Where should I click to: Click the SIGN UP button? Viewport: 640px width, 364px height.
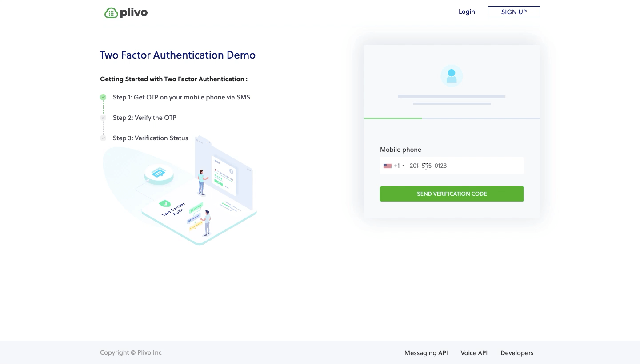coord(514,12)
